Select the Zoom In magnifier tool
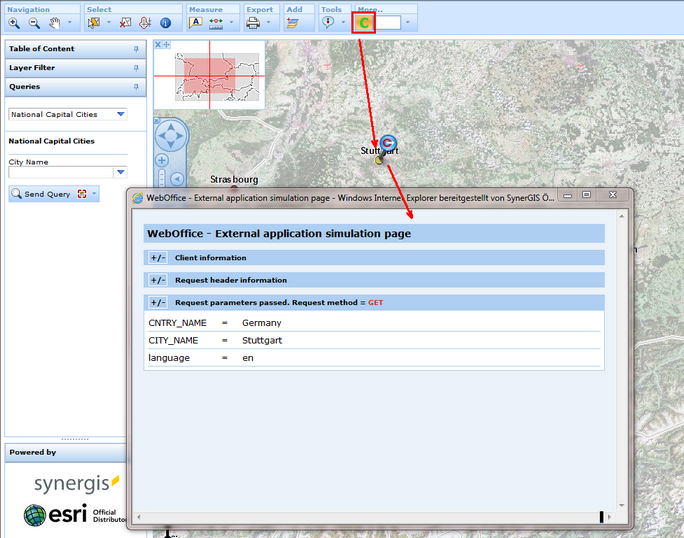 pos(14,23)
